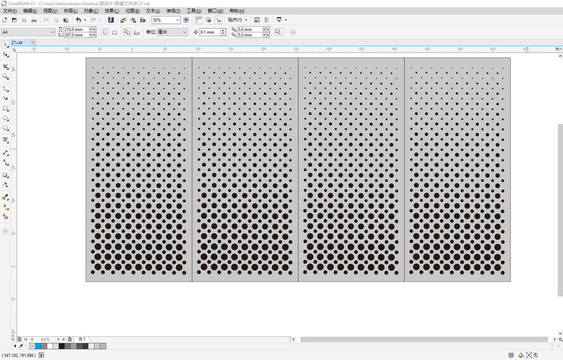Select the Ellipse tool in the toolbox
The image size is (563, 360).
(x=5, y=118)
